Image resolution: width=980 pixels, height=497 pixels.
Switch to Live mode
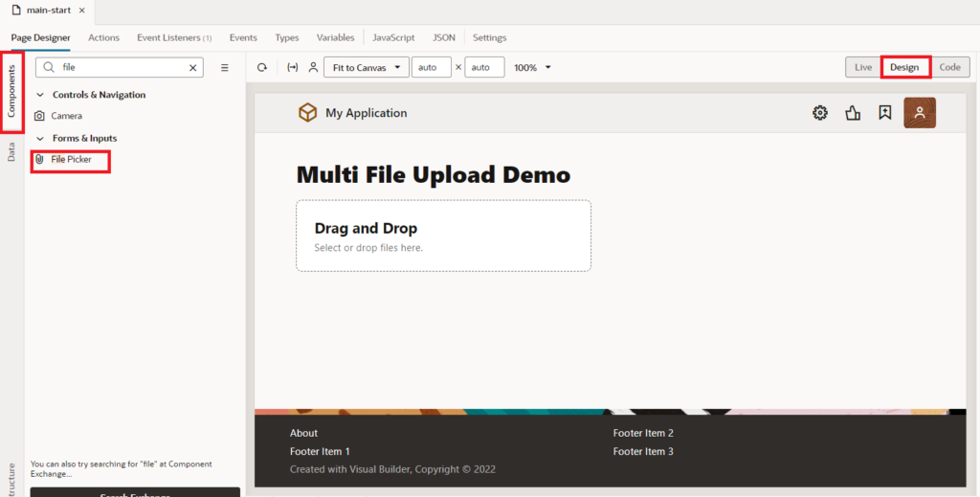tap(863, 68)
